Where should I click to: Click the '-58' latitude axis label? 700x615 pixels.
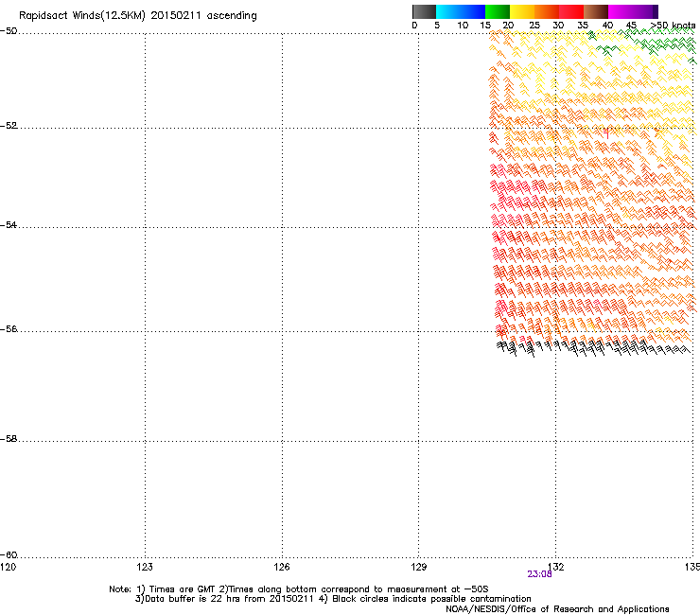tap(9, 439)
